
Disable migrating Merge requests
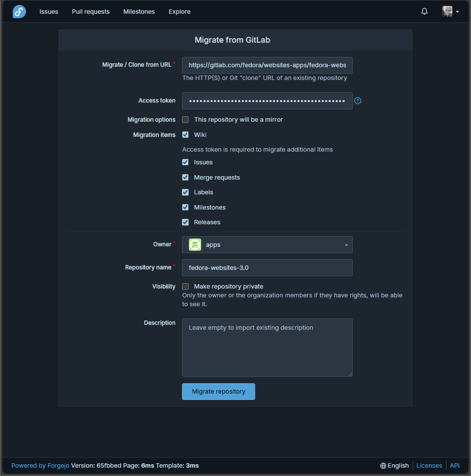185,177
